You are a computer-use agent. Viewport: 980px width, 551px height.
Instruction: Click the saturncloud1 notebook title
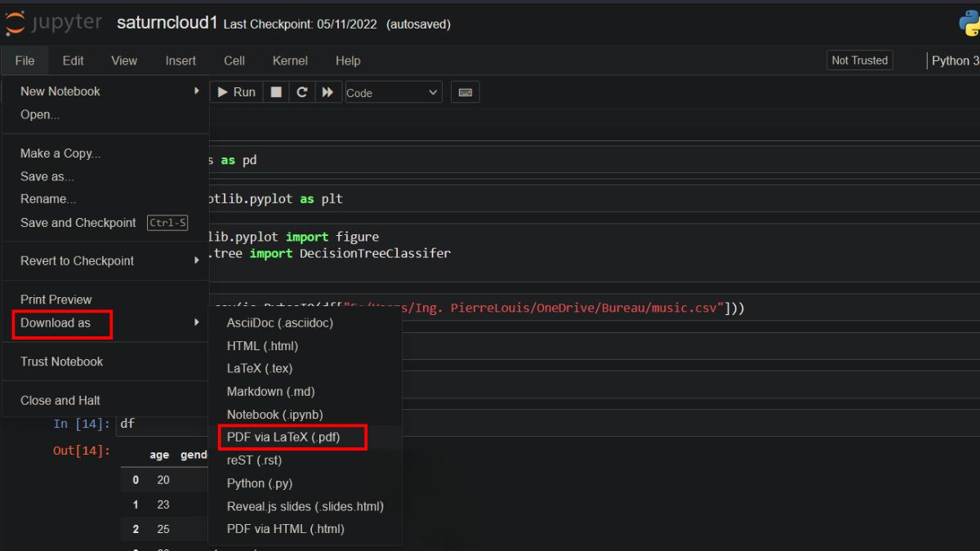coord(167,24)
